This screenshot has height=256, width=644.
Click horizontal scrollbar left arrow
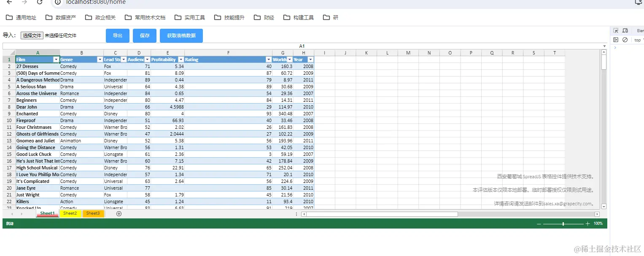coord(304,214)
